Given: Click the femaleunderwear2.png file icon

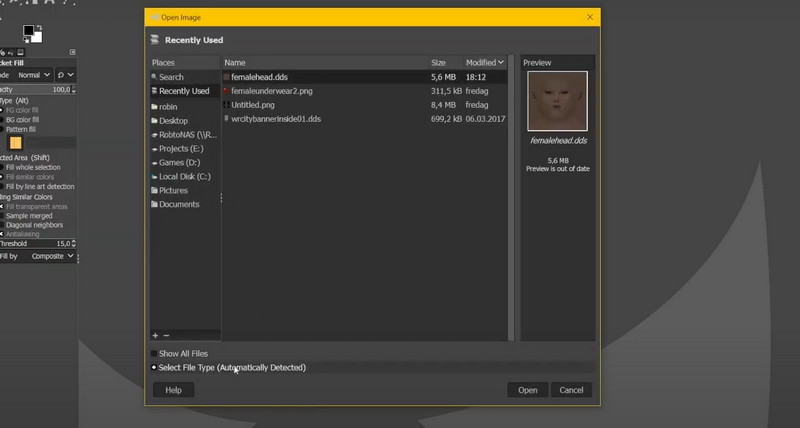Looking at the screenshot, I should pyautogui.click(x=227, y=91).
